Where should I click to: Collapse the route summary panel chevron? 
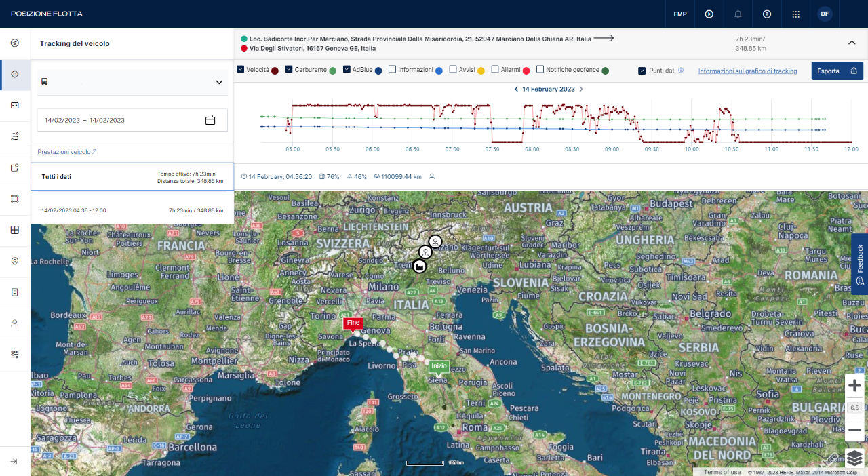[852, 43]
